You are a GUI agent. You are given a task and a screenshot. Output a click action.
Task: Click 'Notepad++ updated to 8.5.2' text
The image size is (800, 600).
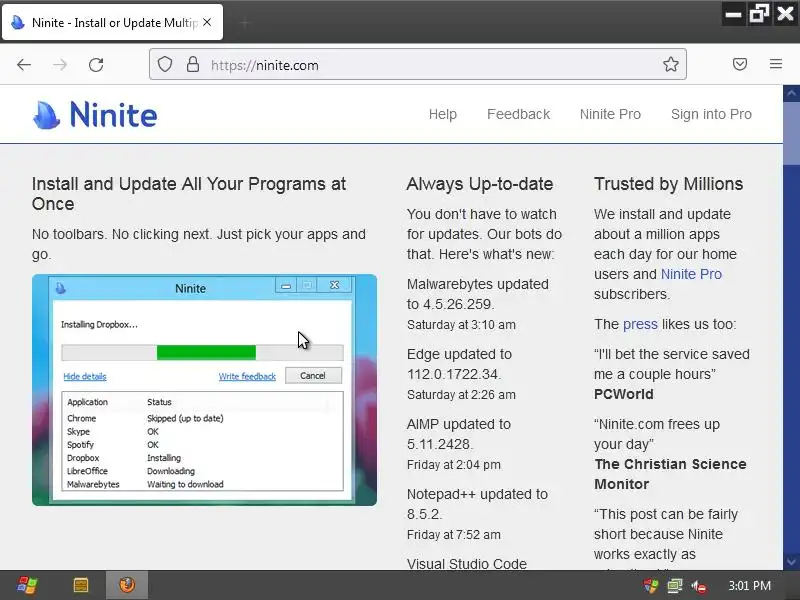coord(477,504)
